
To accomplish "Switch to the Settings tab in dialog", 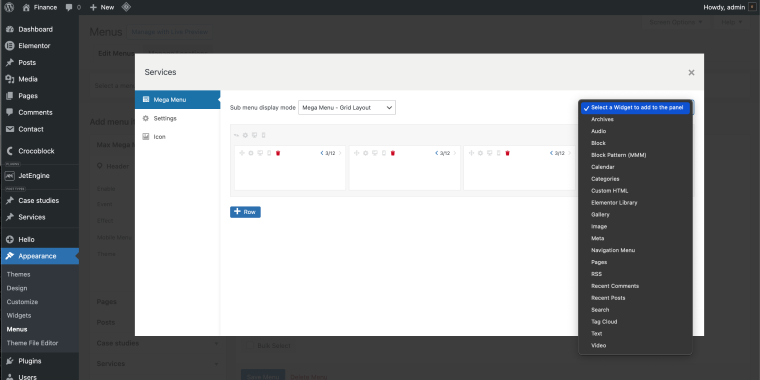I will tap(177, 118).
